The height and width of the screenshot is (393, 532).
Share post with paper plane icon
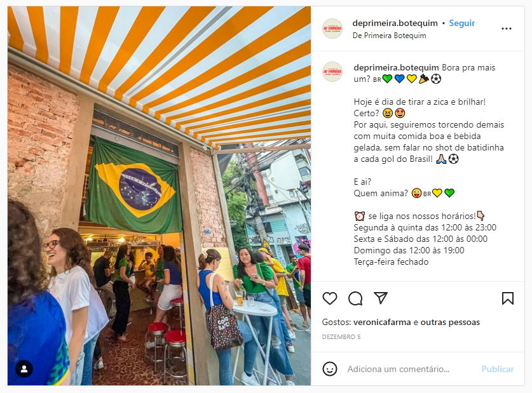pos(381,298)
